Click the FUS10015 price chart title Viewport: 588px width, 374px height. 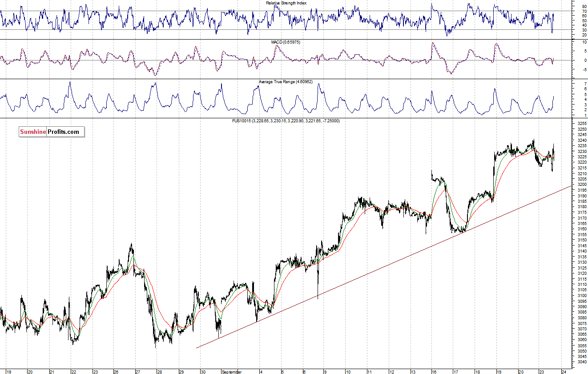286,121
